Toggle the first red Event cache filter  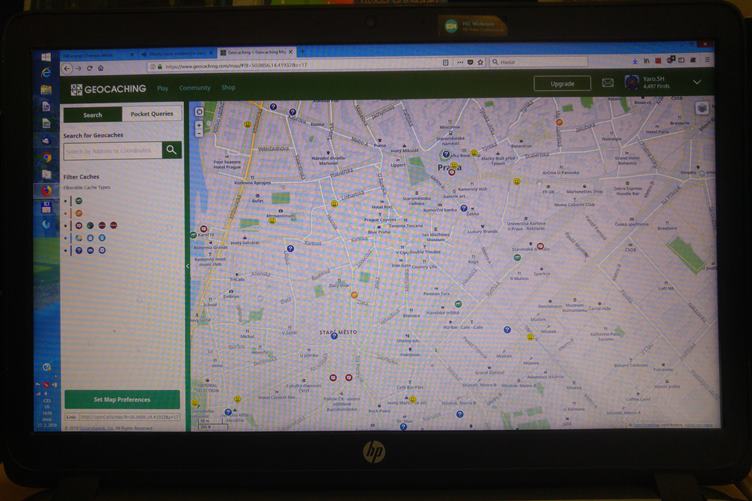[x=79, y=225]
